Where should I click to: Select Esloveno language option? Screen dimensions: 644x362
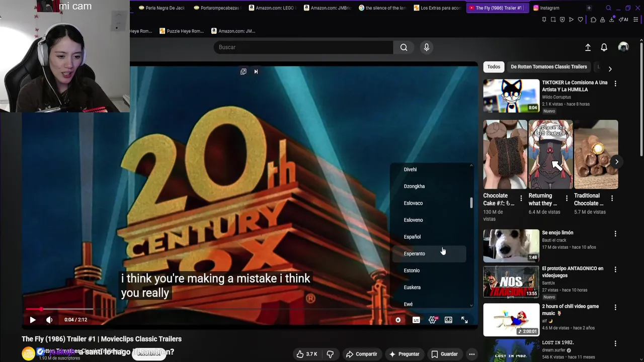(x=429, y=220)
